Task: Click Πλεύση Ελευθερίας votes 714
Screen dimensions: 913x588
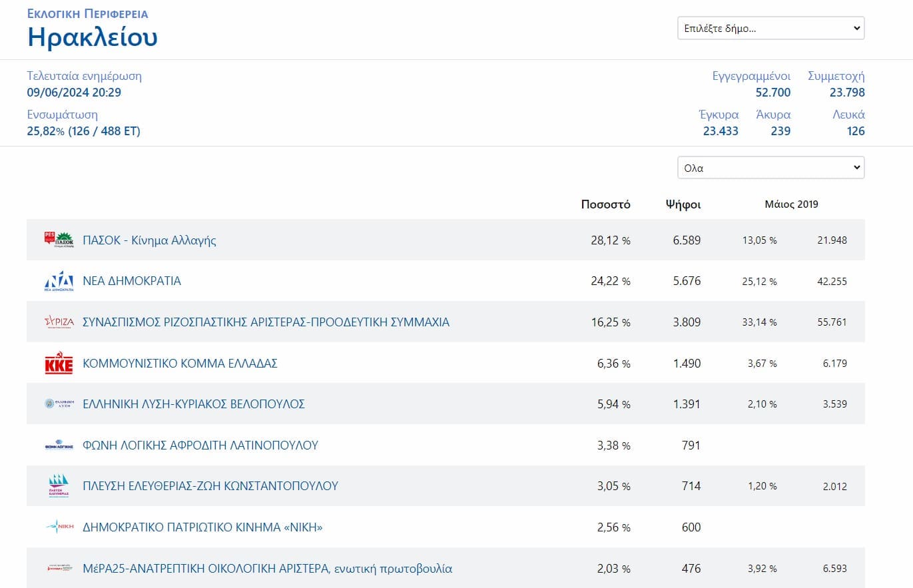Action: point(691,486)
